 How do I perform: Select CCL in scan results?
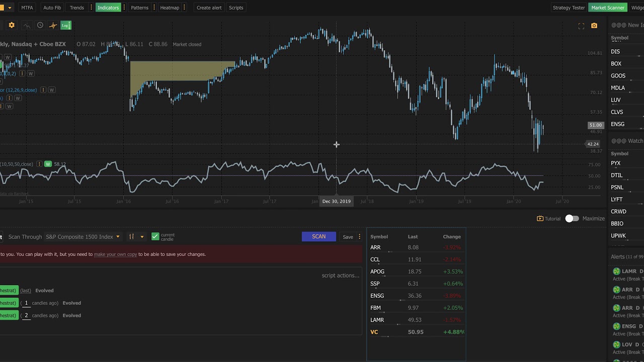[417, 259]
